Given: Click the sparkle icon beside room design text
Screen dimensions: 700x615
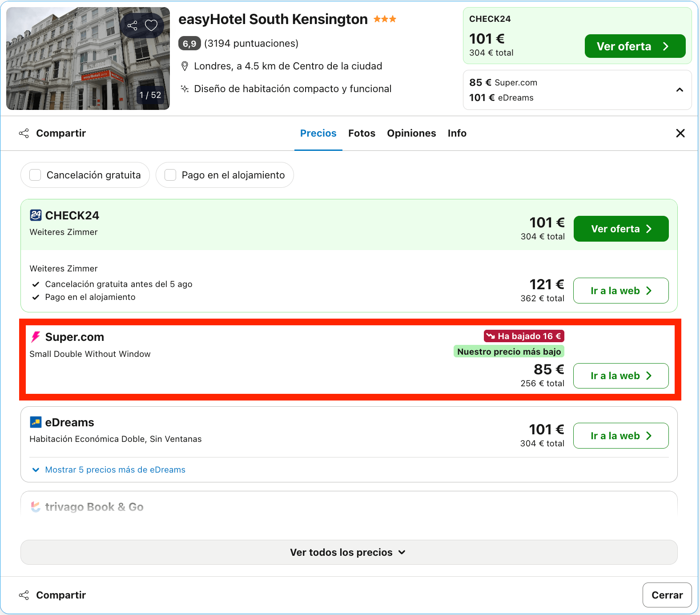Looking at the screenshot, I should click(x=185, y=89).
